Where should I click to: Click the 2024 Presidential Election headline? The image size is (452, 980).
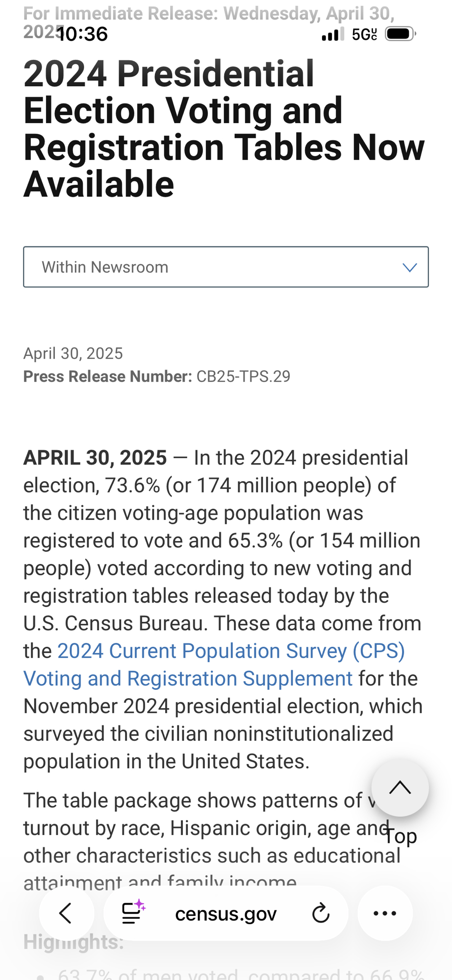[x=224, y=128]
